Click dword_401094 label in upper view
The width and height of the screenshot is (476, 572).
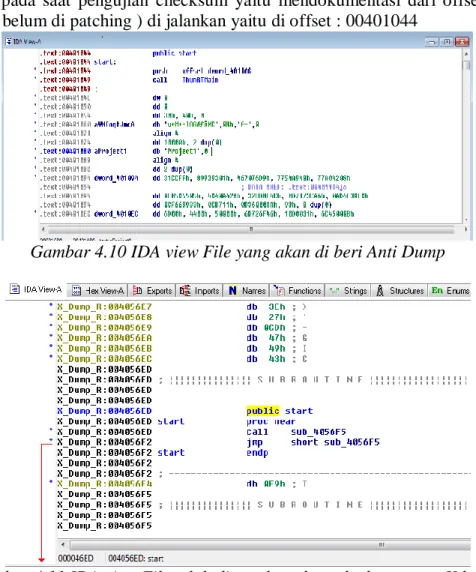(x=116, y=178)
